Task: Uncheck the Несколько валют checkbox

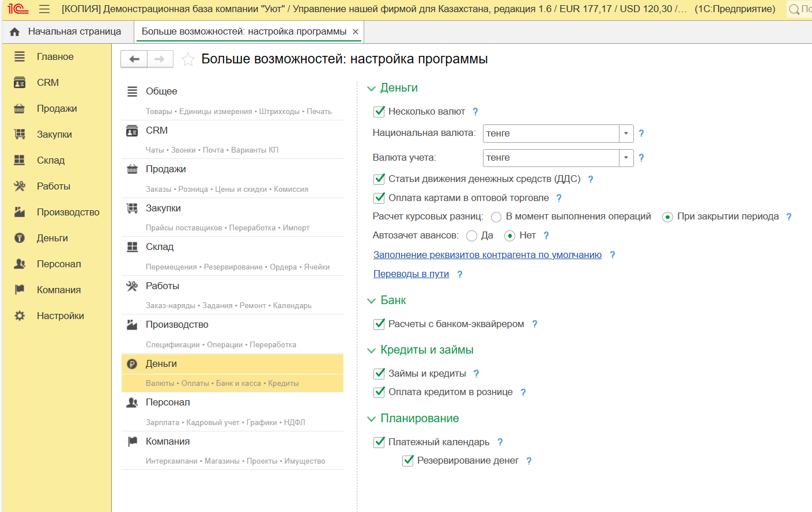Action: [x=379, y=112]
